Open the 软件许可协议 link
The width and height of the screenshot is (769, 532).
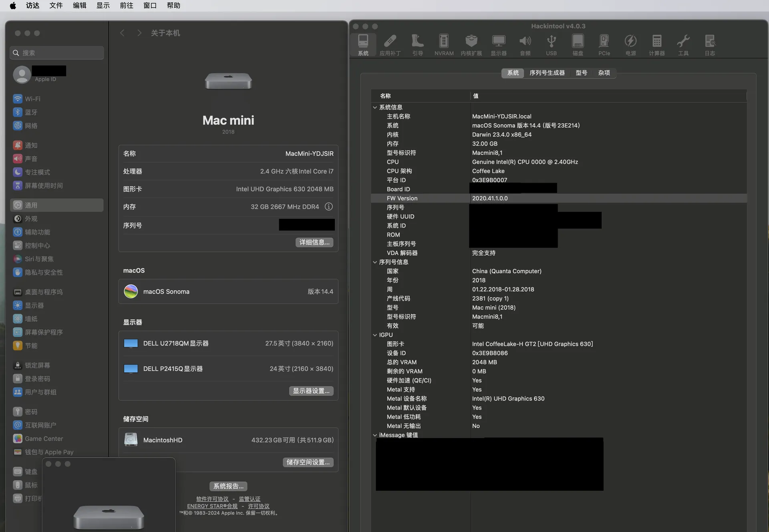tap(212, 499)
